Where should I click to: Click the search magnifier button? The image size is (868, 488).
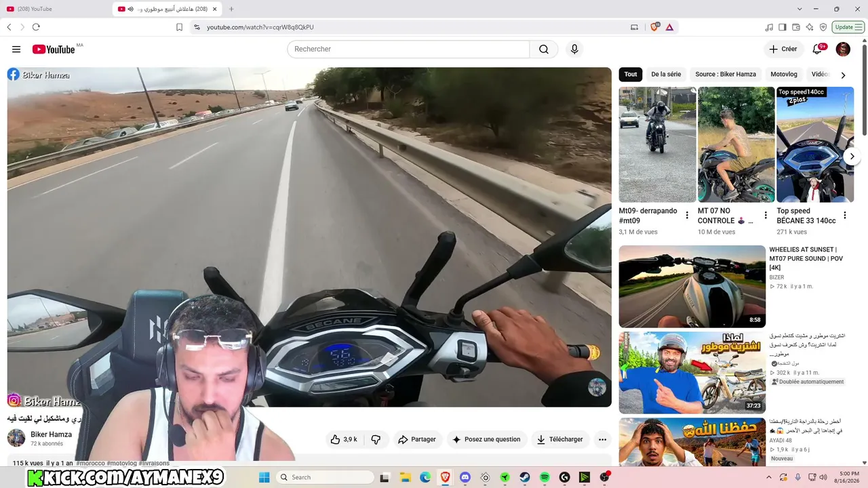coord(544,49)
